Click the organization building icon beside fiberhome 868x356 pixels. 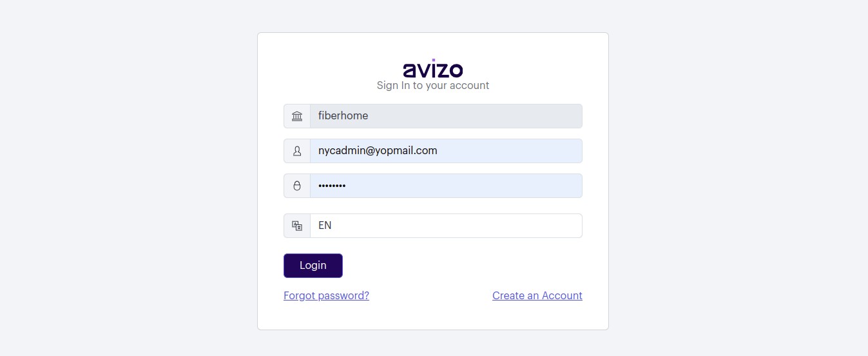tap(297, 116)
